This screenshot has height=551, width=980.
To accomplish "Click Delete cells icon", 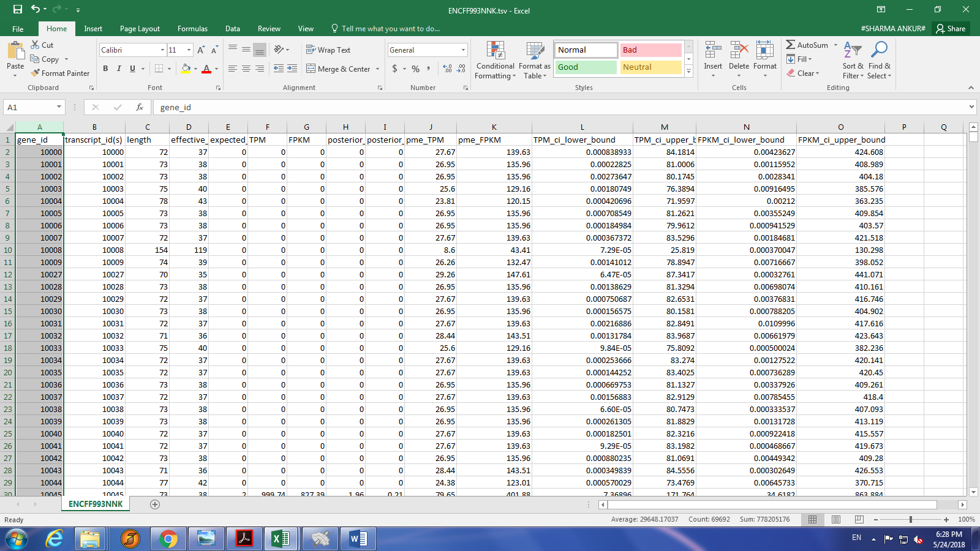I will click(x=739, y=51).
